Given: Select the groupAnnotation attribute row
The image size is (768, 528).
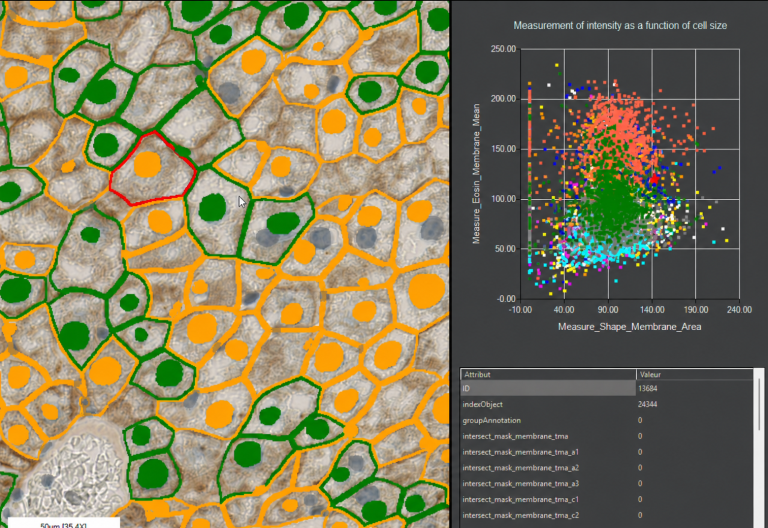Looking at the screenshot, I should pos(608,420).
